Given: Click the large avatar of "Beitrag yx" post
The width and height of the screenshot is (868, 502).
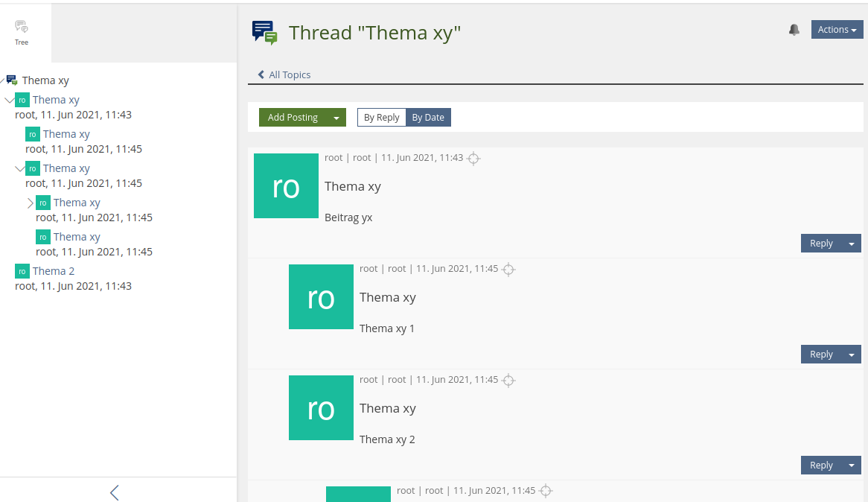Looking at the screenshot, I should pos(286,186).
